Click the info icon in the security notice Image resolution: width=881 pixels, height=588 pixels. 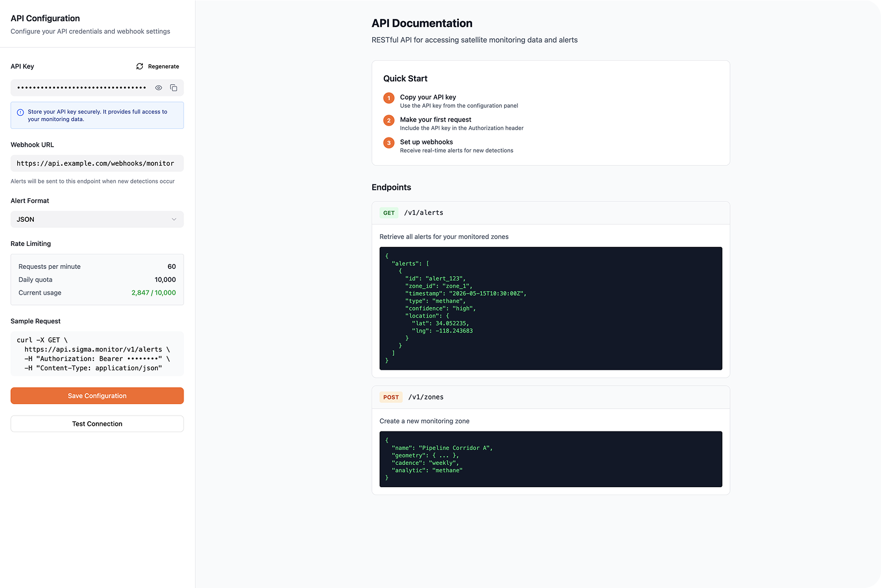(21, 112)
